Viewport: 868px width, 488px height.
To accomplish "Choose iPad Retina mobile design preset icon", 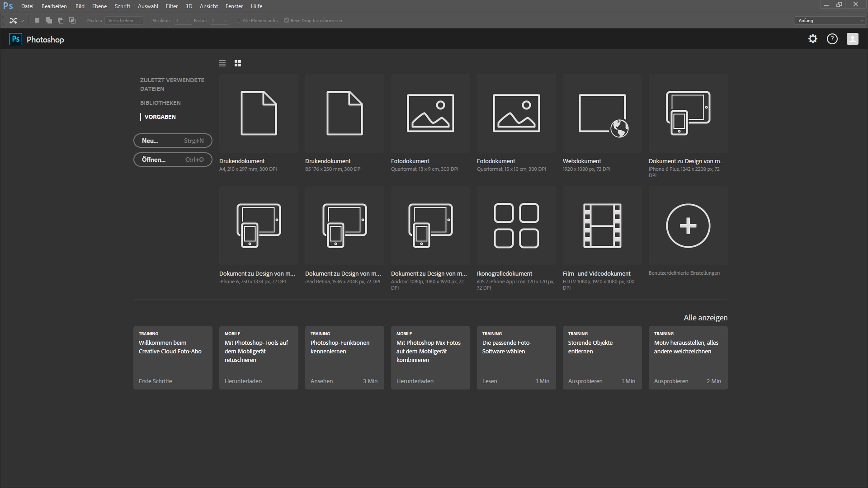I will pyautogui.click(x=344, y=225).
